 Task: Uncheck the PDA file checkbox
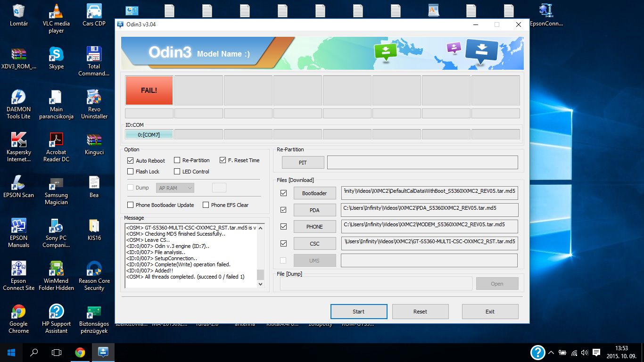tap(283, 210)
